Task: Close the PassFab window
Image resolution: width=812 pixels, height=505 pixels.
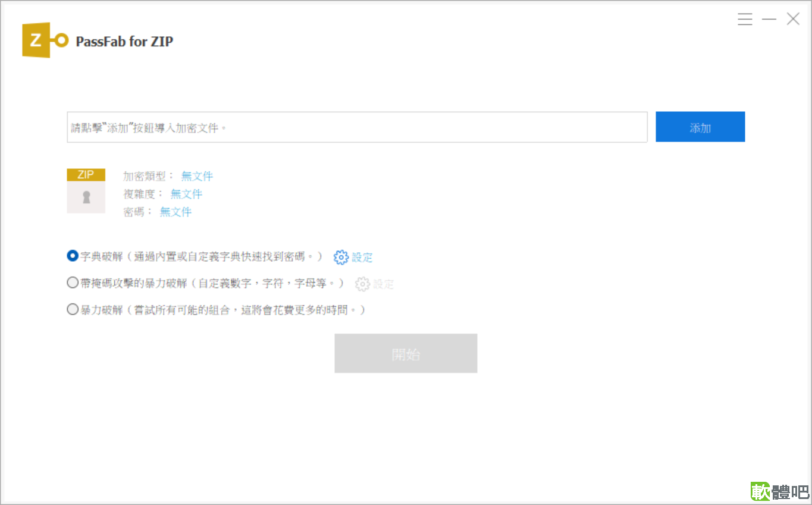Action: 793,19
